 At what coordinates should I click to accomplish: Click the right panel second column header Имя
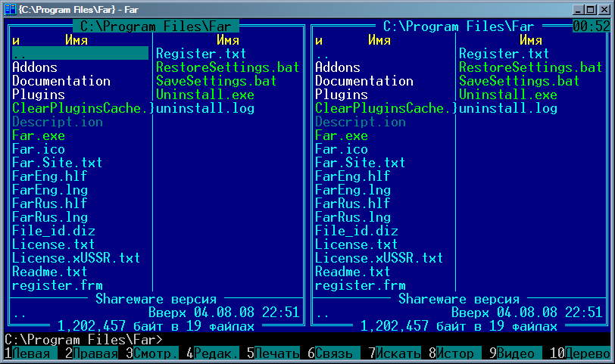tap(531, 40)
